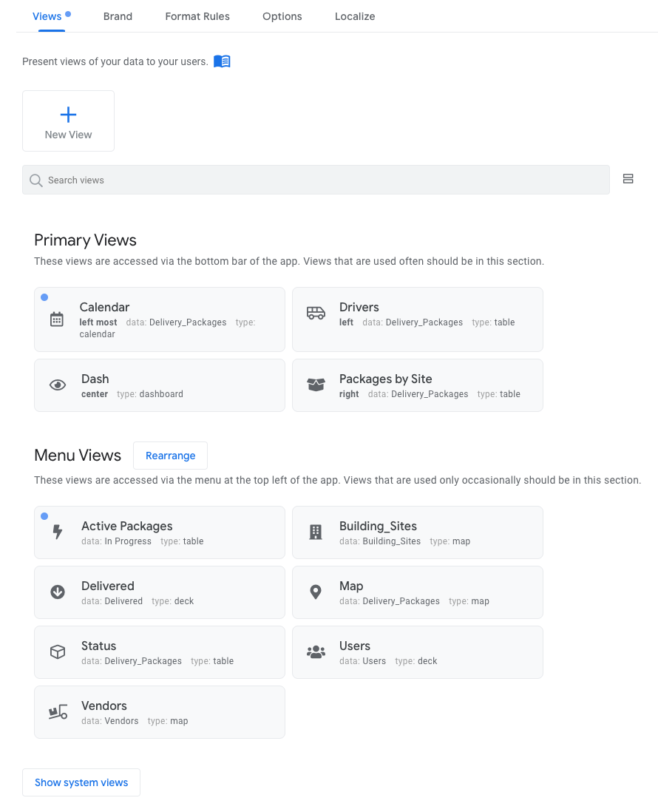Screen dimensions: 658x812
Task: Click the building icon on Building_Sites view
Action: click(316, 532)
